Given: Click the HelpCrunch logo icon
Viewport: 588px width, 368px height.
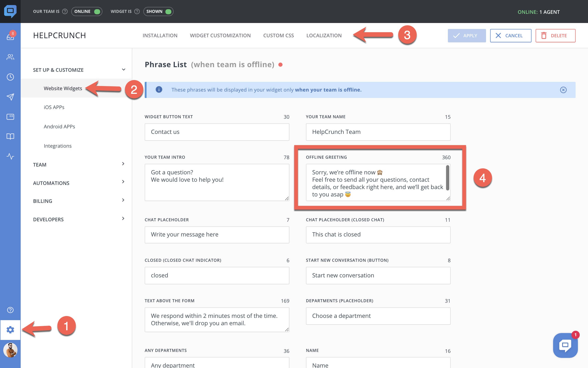Looking at the screenshot, I should (x=10, y=11).
